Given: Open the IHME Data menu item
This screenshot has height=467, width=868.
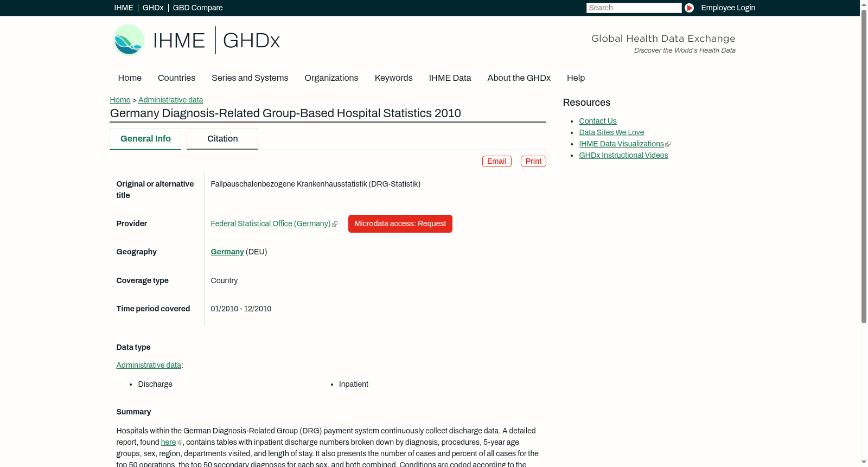Looking at the screenshot, I should tap(450, 78).
